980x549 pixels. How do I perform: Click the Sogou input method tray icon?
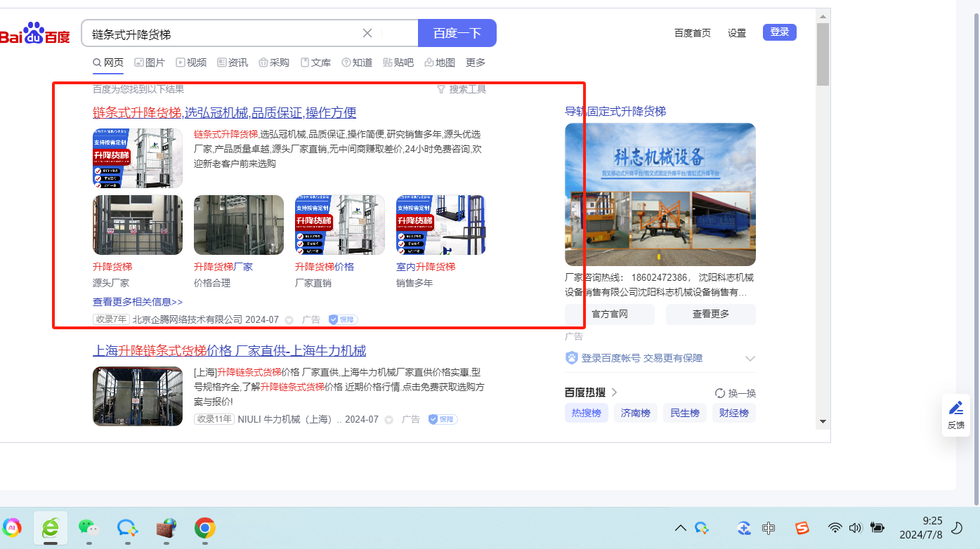tap(802, 528)
